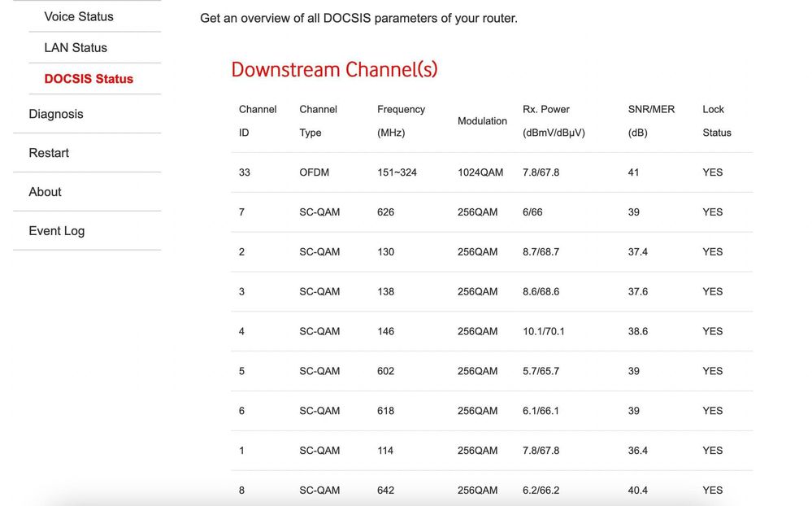Click frequency value 642
The width and height of the screenshot is (812, 506).
385,491
